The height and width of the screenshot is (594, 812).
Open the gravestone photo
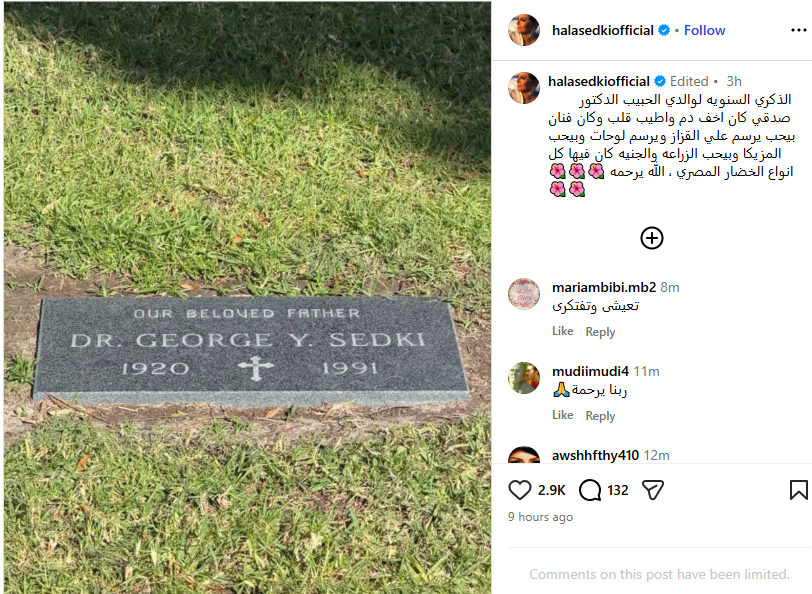click(x=248, y=297)
